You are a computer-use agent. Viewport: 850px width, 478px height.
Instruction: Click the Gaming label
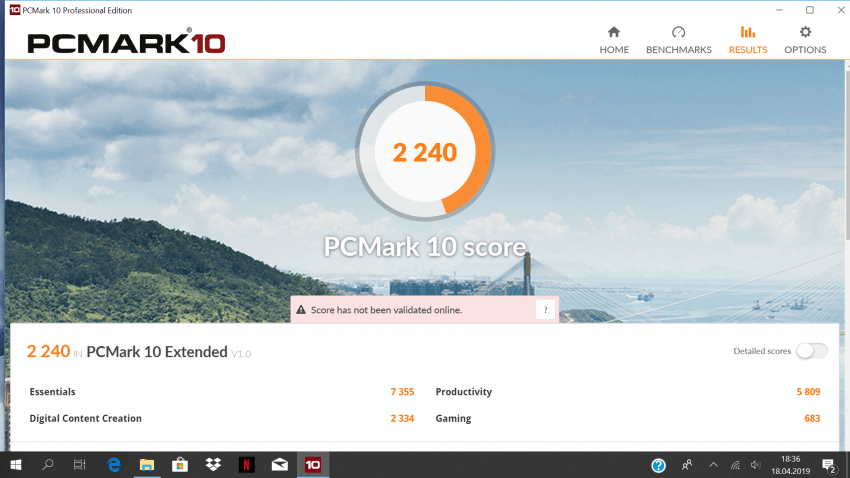pos(453,418)
